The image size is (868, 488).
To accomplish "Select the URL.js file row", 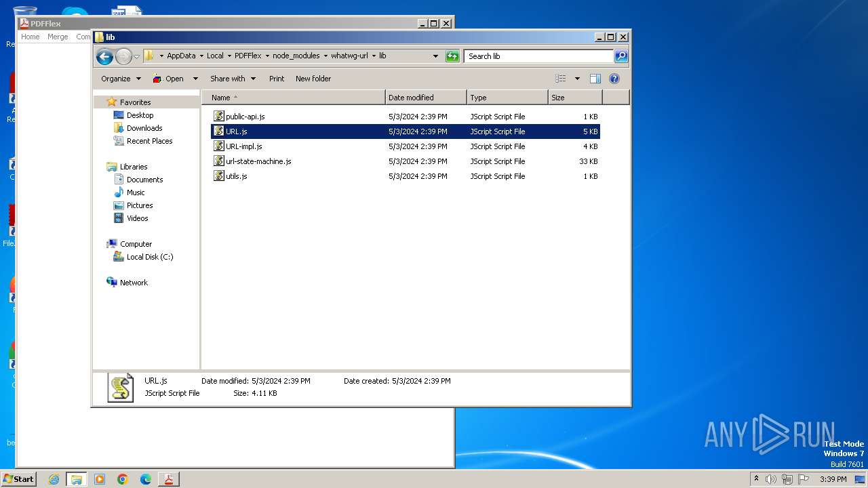I will pos(406,131).
